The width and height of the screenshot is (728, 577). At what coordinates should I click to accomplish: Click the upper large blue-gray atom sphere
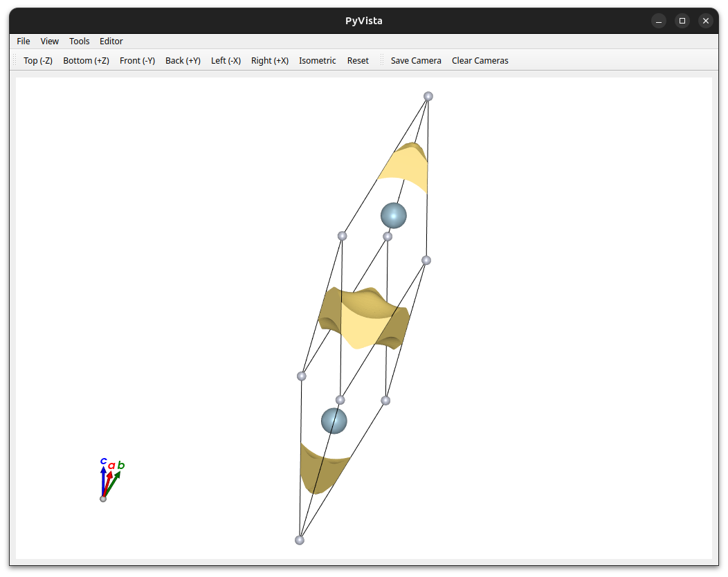(393, 215)
